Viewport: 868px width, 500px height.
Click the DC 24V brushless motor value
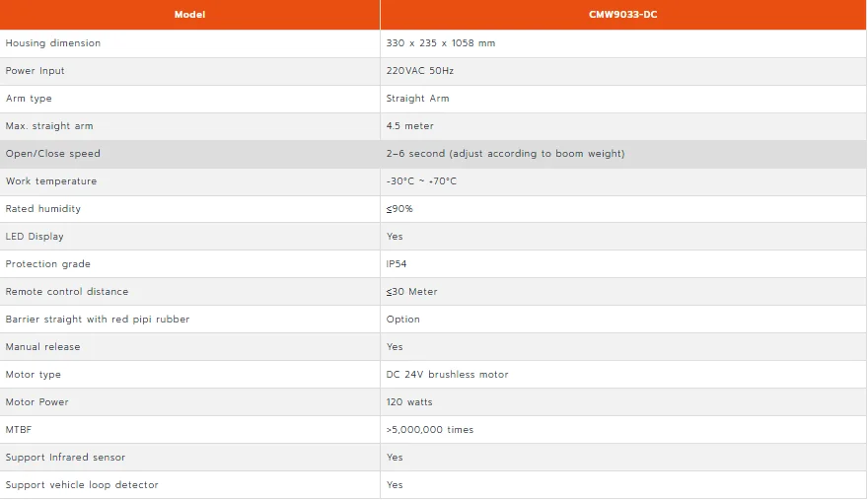pyautogui.click(x=447, y=375)
